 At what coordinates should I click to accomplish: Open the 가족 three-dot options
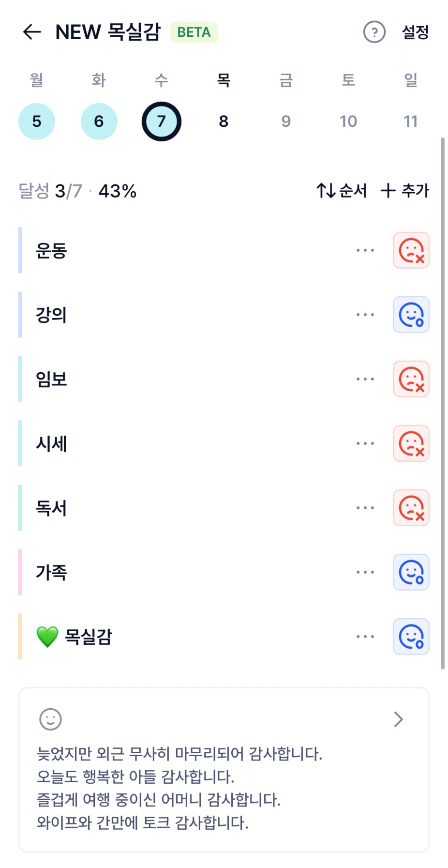coord(365,572)
